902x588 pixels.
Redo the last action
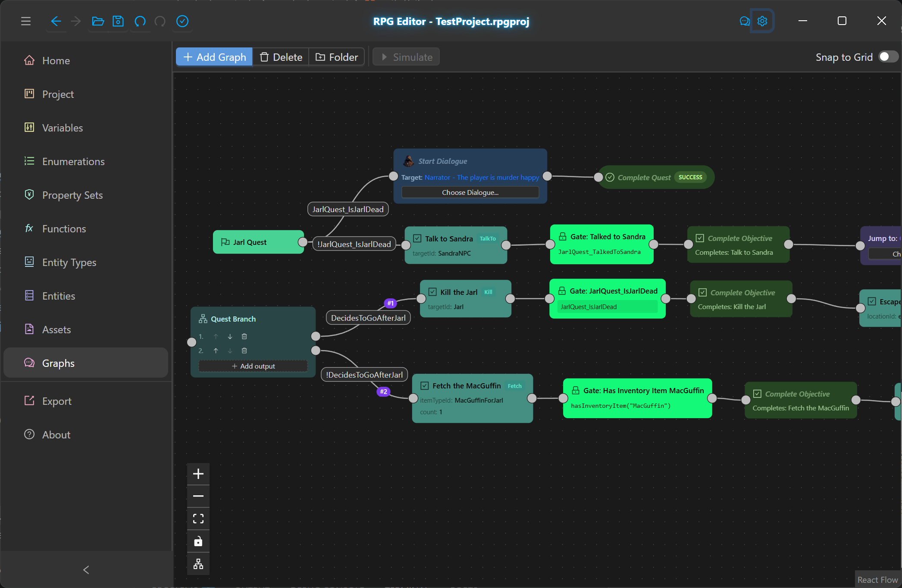(x=160, y=21)
